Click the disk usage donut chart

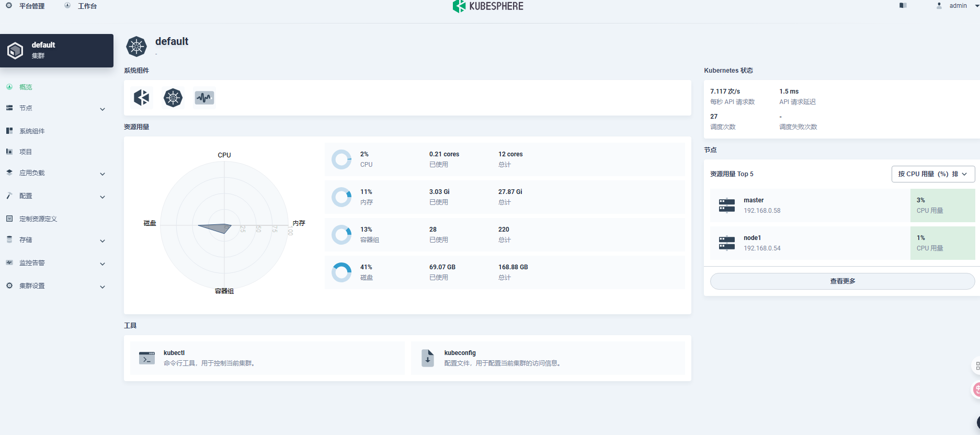(341, 272)
